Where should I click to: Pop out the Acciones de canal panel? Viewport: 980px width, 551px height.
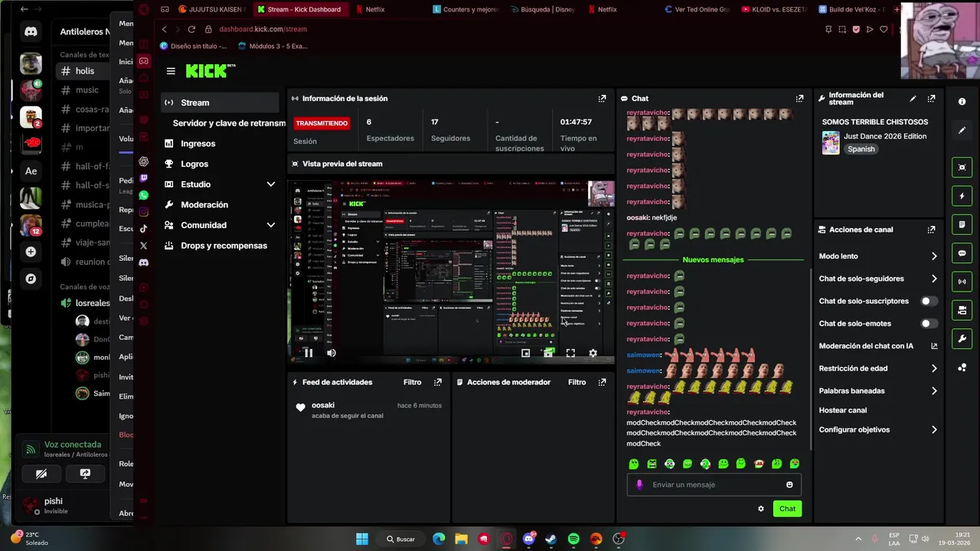click(931, 230)
